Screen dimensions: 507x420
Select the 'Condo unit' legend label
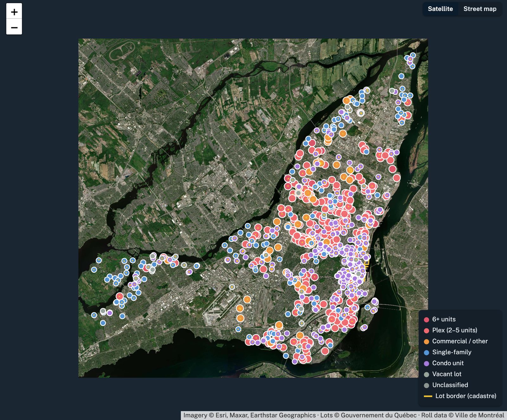click(x=448, y=363)
